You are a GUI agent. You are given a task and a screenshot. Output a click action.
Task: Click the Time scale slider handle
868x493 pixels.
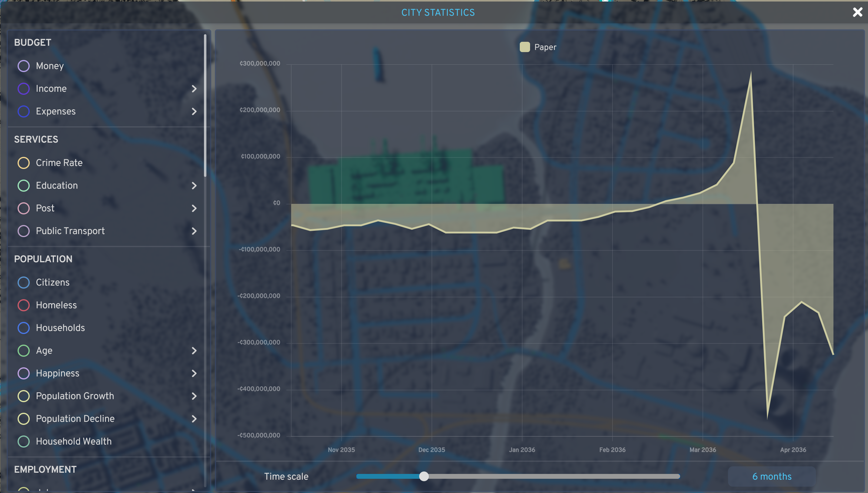(424, 476)
